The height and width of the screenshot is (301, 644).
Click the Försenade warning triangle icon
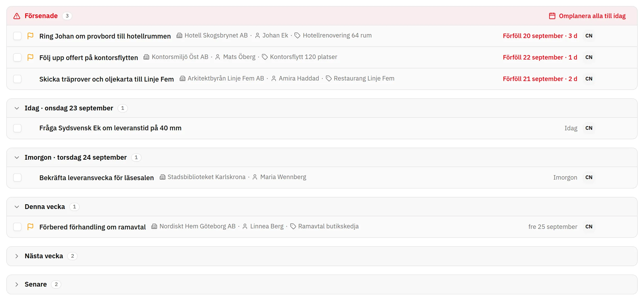tap(17, 16)
